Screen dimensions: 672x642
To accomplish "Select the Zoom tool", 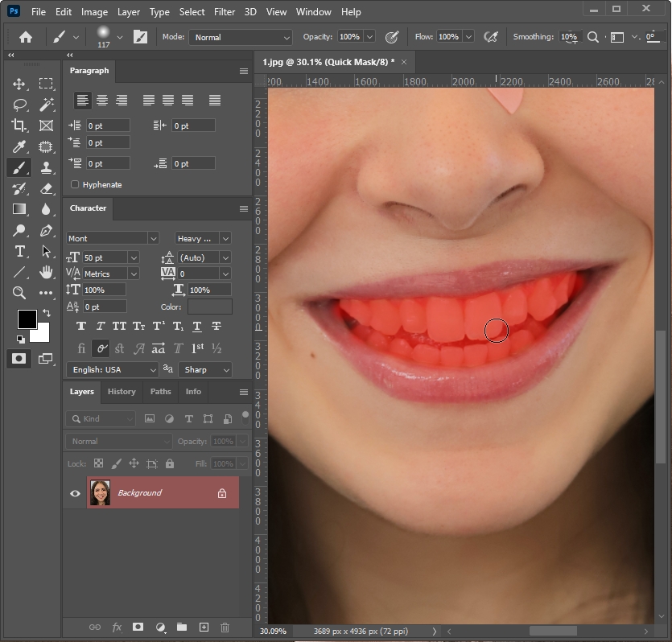I will 19,293.
